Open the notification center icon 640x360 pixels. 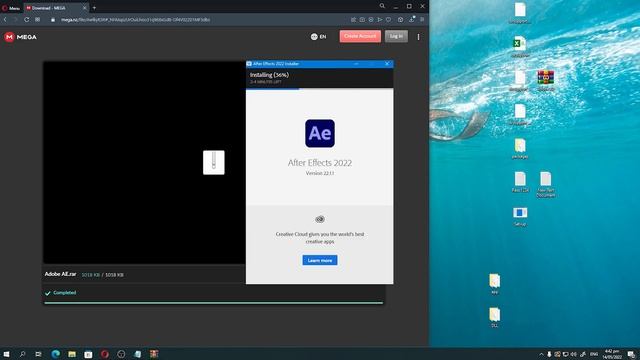tap(631, 354)
